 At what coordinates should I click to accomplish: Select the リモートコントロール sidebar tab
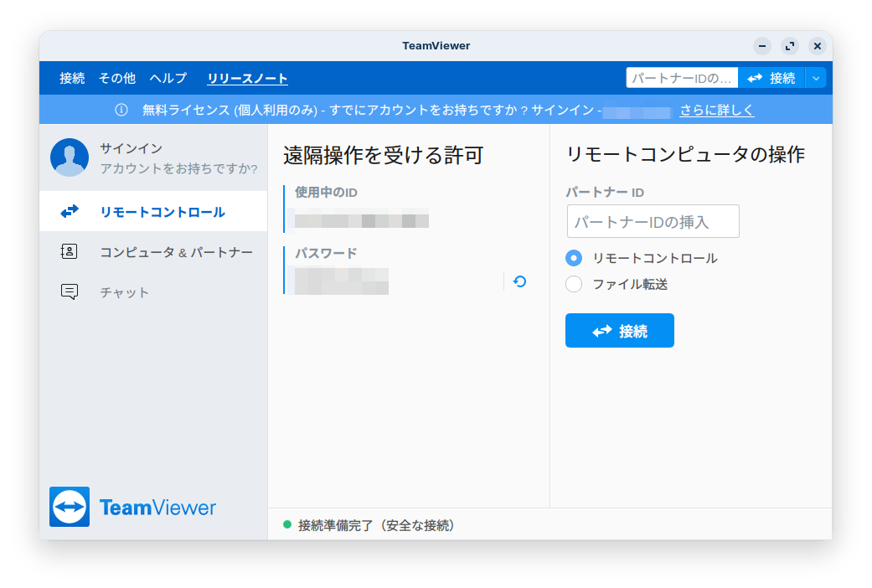[153, 211]
